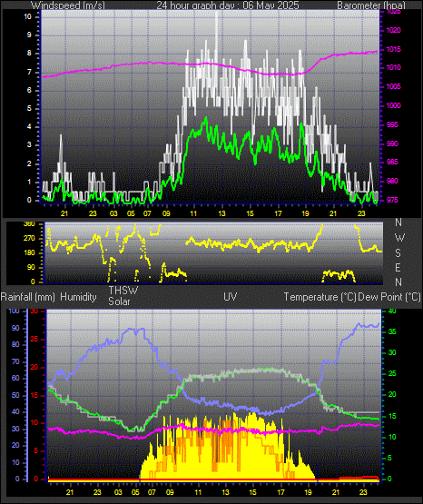Click the compass letter 'S' beside the direction graph
The image size is (423, 504).
pos(398,253)
